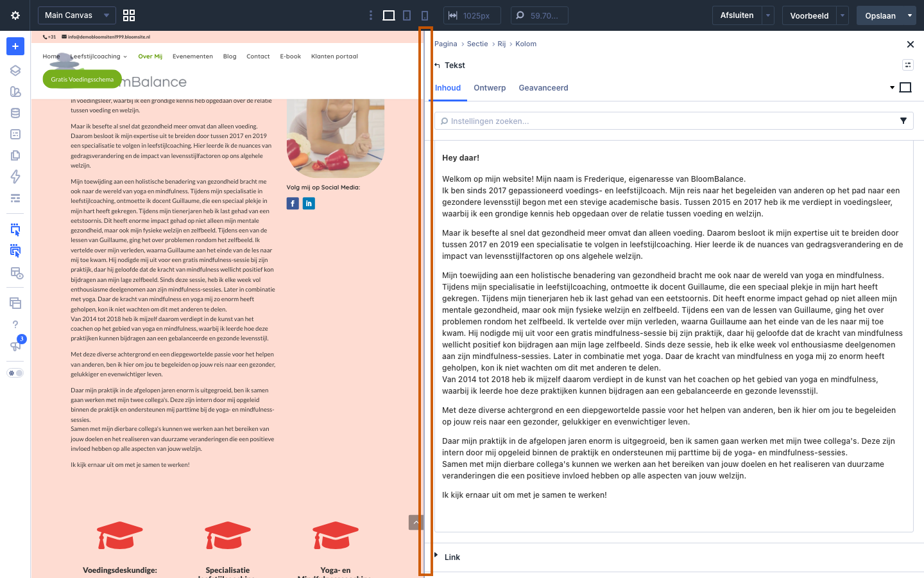Click Contact in the site menu

pyautogui.click(x=258, y=57)
